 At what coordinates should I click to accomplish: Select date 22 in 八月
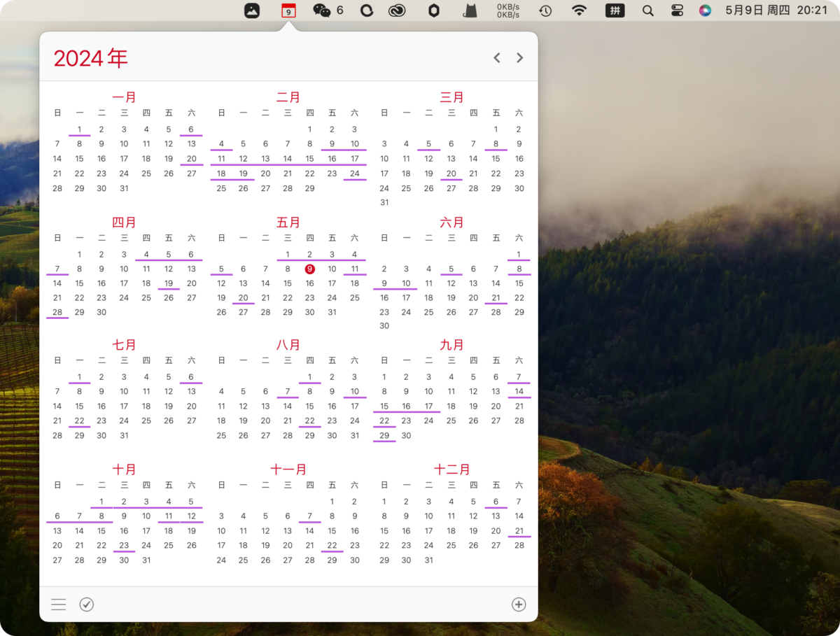coord(309,421)
